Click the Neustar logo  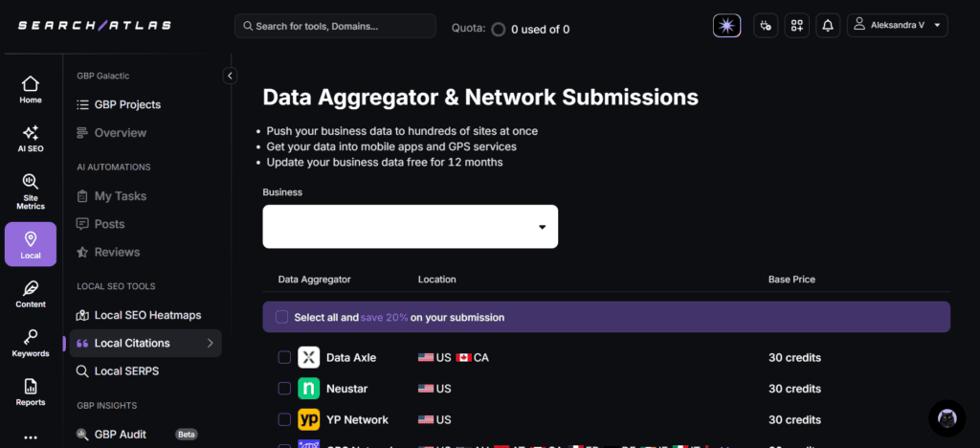click(x=309, y=389)
